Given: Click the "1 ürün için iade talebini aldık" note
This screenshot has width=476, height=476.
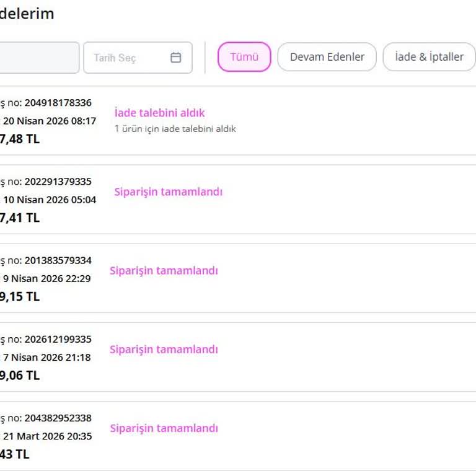Looking at the screenshot, I should [x=175, y=129].
